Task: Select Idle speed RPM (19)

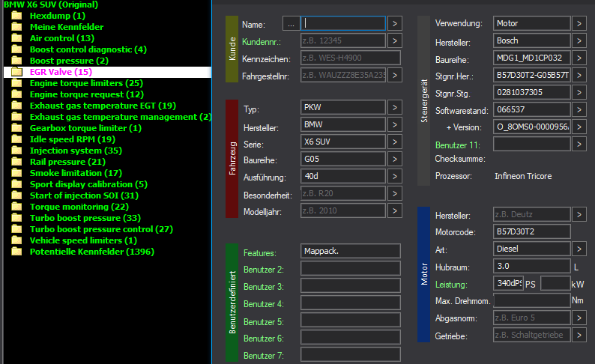Action: click(x=73, y=139)
